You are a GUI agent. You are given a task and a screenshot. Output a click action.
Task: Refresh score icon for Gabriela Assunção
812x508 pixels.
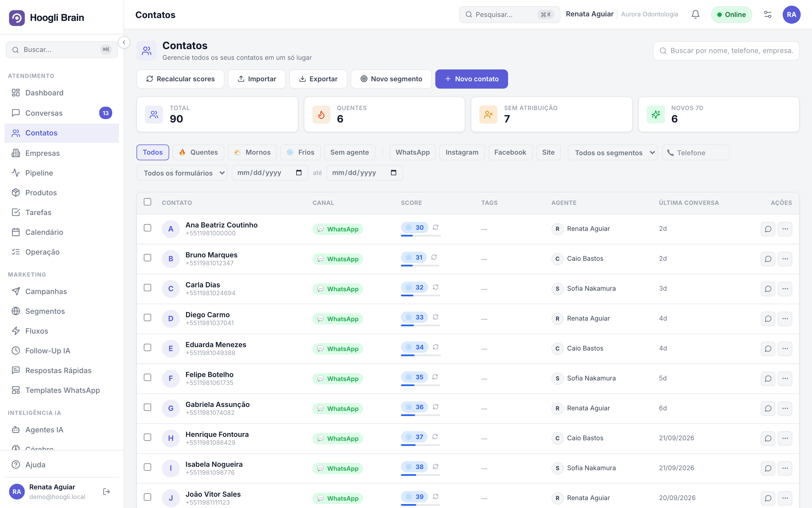tap(436, 407)
